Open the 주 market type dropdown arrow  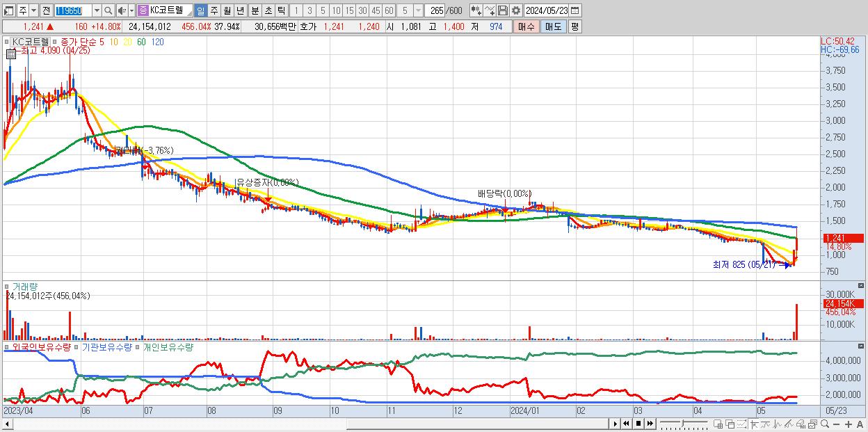(34, 10)
